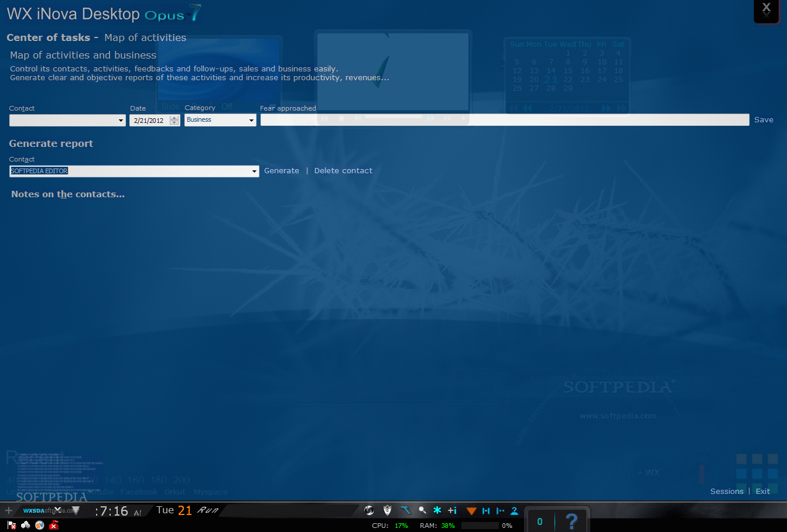Open the crowned shield icon
The image size is (787, 532).
pos(387,510)
